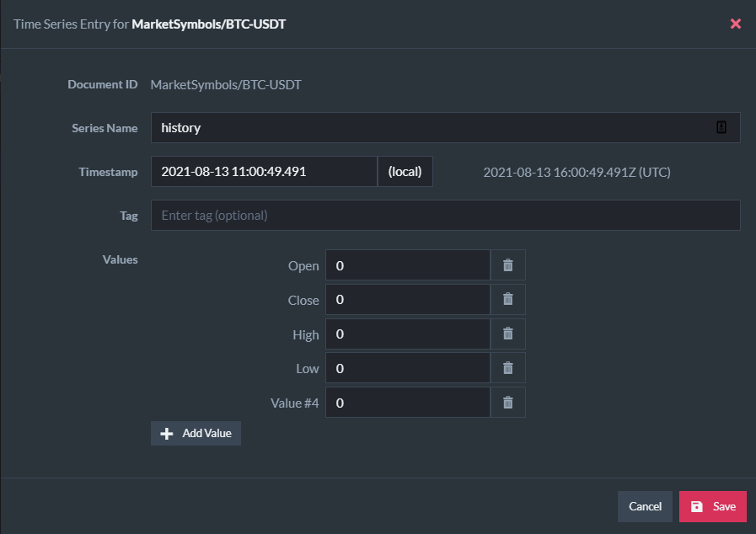756x534 pixels.
Task: Delete the Open value row
Action: (507, 265)
